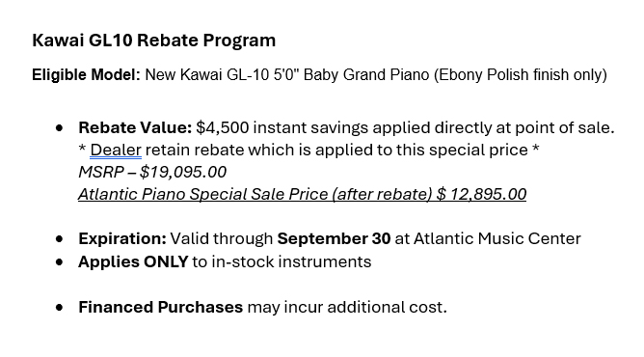Image resolution: width=644 pixels, height=357 pixels.
Task: Click the Ebony Polish finish only text
Action: pyautogui.click(x=521, y=74)
